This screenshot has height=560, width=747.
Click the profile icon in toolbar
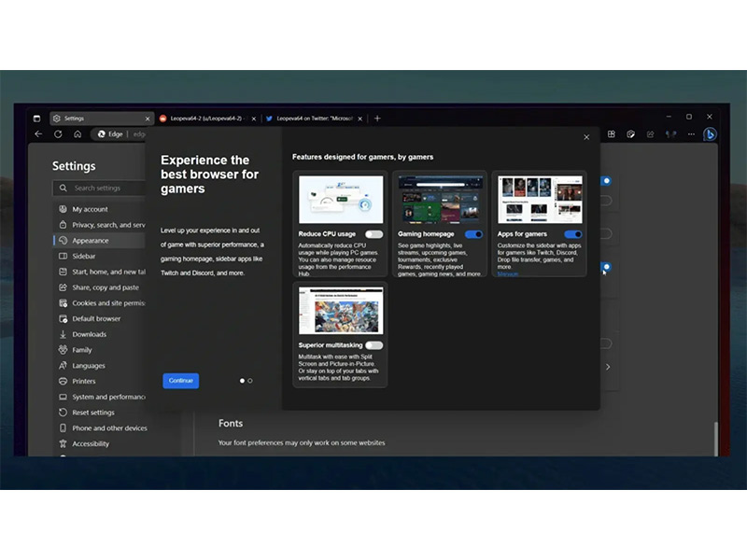point(670,134)
